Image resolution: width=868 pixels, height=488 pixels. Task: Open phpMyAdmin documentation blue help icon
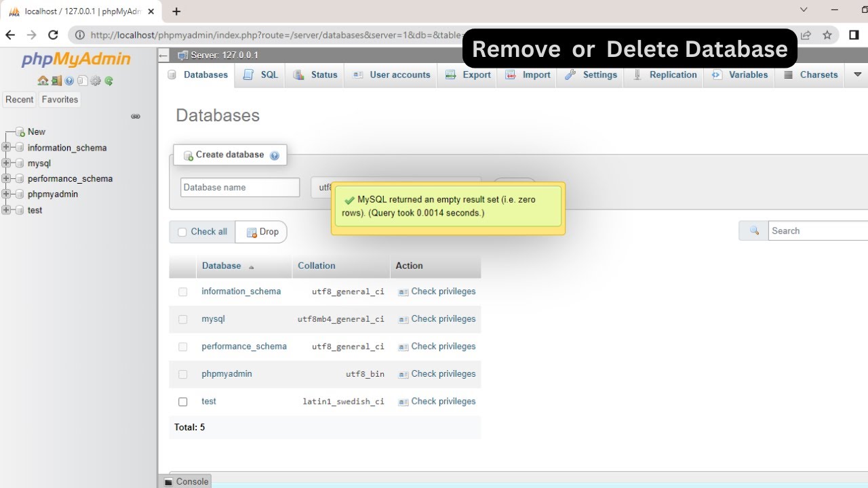click(x=69, y=81)
